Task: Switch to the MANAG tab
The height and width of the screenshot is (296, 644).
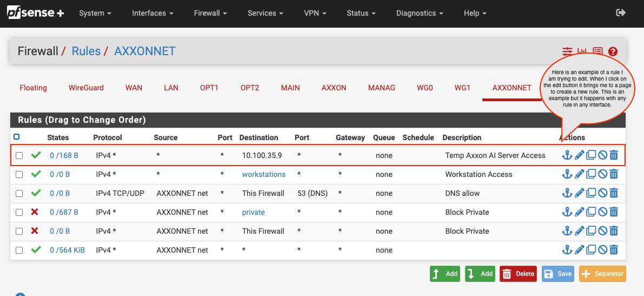Action: tap(382, 88)
